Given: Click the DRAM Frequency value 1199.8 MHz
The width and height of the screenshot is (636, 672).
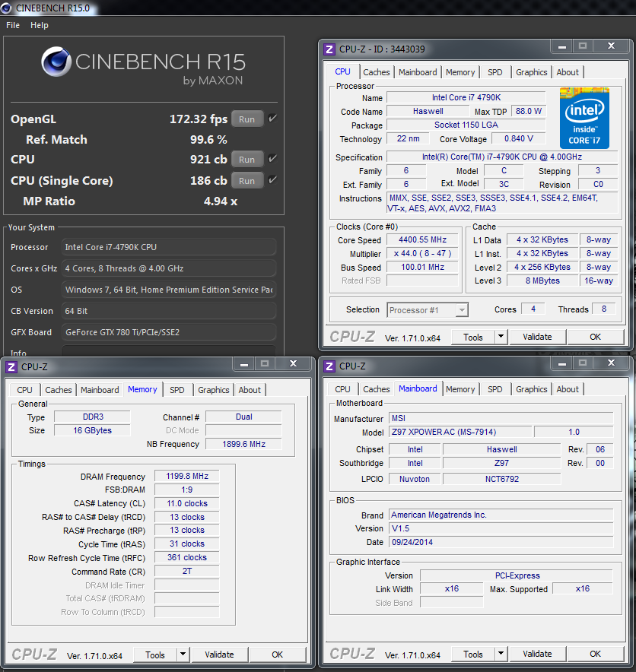Looking at the screenshot, I should point(187,476).
